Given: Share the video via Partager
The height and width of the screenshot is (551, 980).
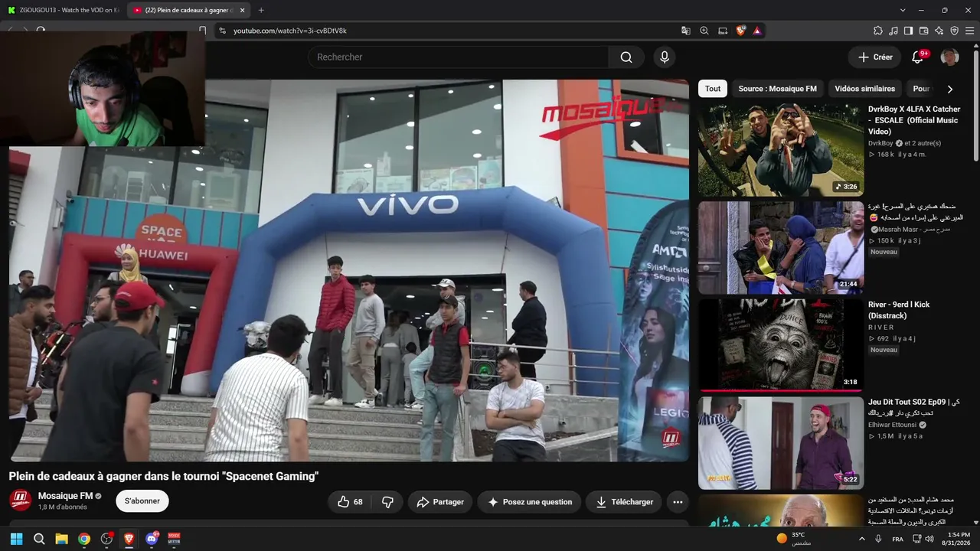Looking at the screenshot, I should [x=440, y=502].
